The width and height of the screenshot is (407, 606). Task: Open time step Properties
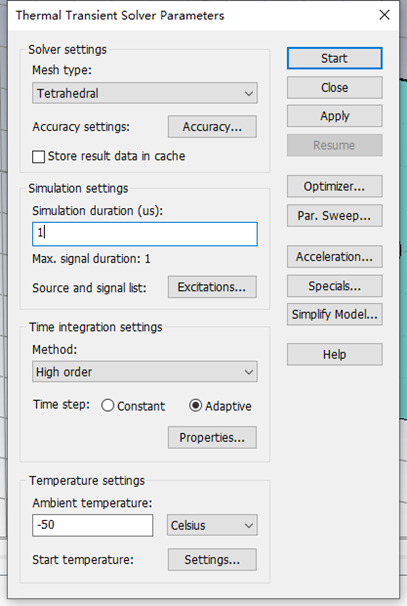click(212, 437)
